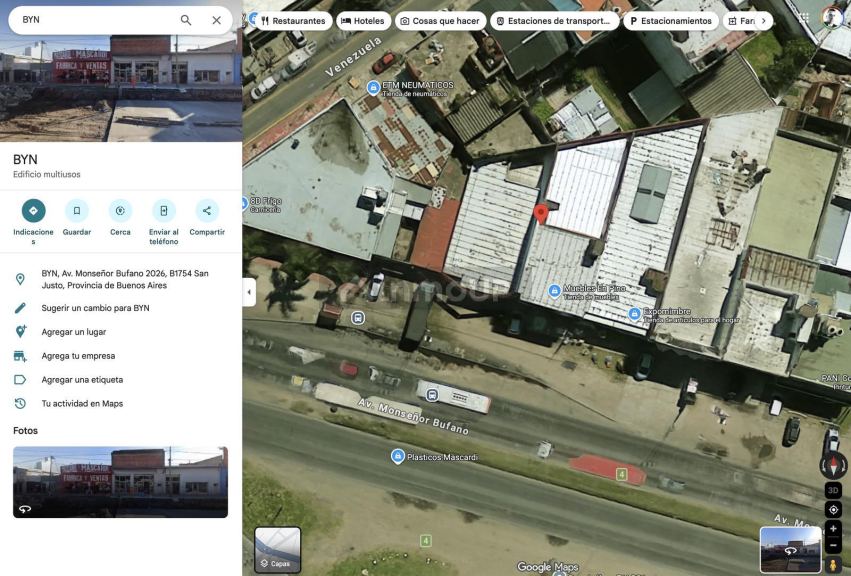Reset map orientation with compass
Image resolution: width=851 pixels, height=576 pixels.
[x=833, y=466]
